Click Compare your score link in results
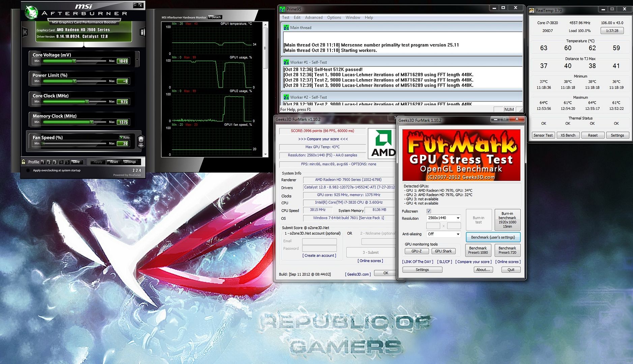 tap(323, 139)
